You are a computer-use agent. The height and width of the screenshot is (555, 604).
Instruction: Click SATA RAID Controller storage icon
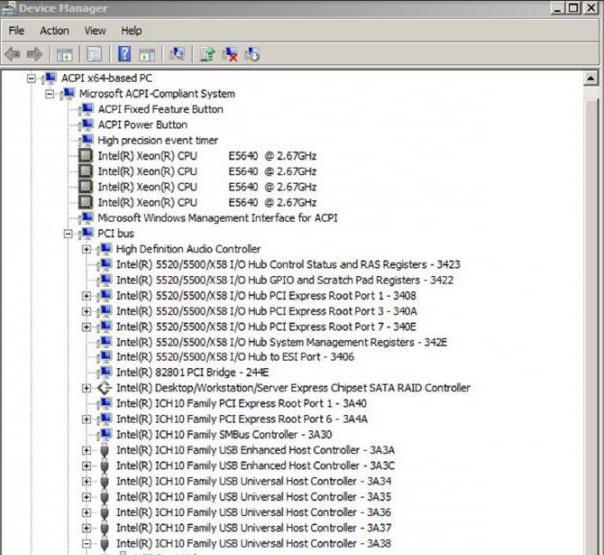(104, 388)
